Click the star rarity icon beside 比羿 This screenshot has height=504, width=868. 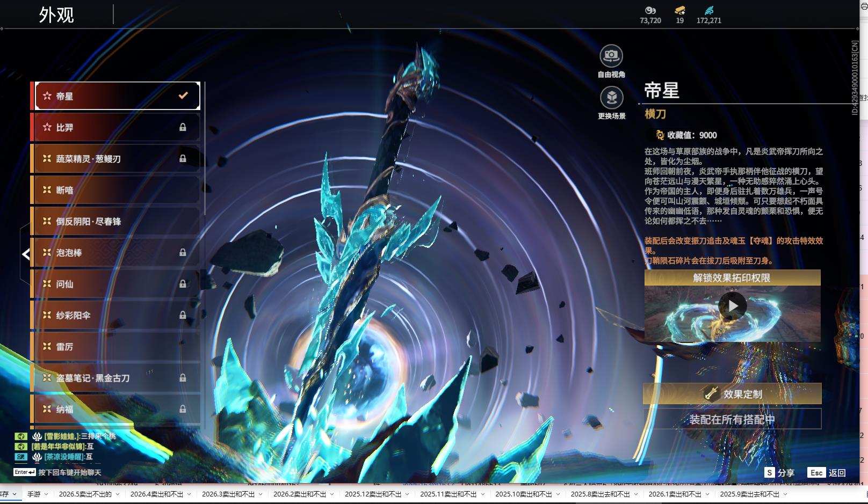click(47, 127)
